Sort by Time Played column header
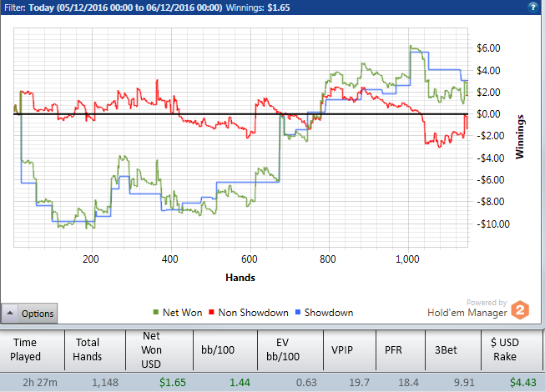This screenshot has width=545, height=392. coord(33,350)
